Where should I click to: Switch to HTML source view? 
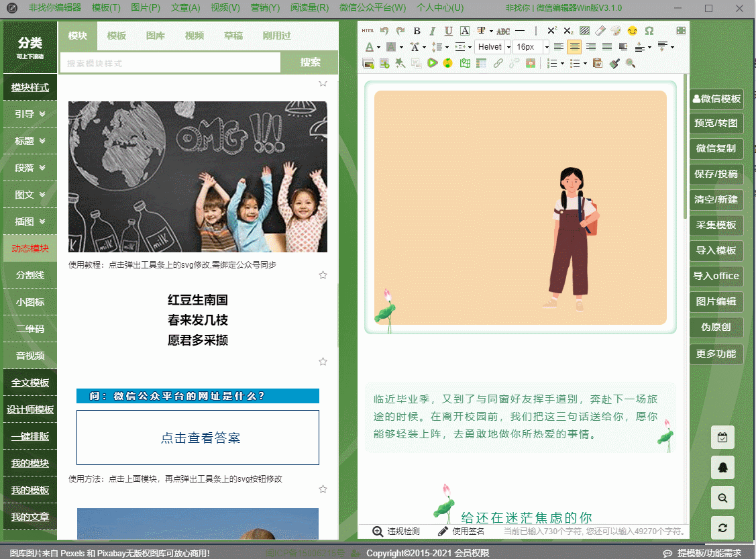click(x=368, y=31)
